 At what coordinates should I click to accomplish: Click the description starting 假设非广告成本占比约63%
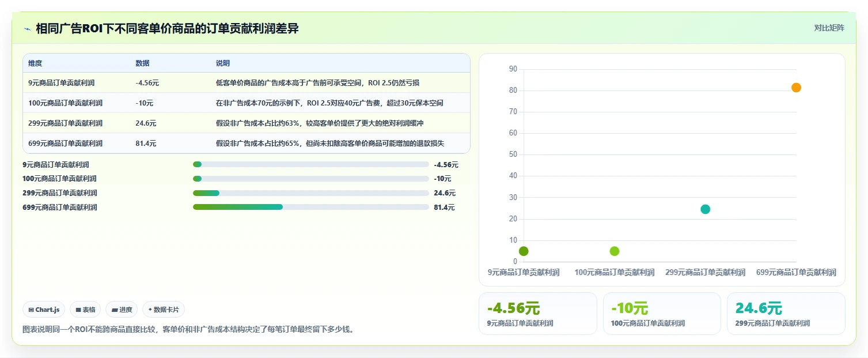[320, 123]
